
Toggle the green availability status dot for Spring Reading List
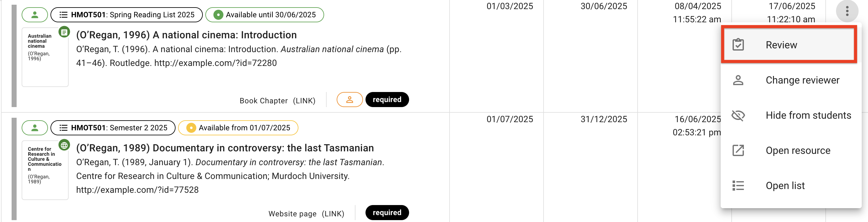219,14
